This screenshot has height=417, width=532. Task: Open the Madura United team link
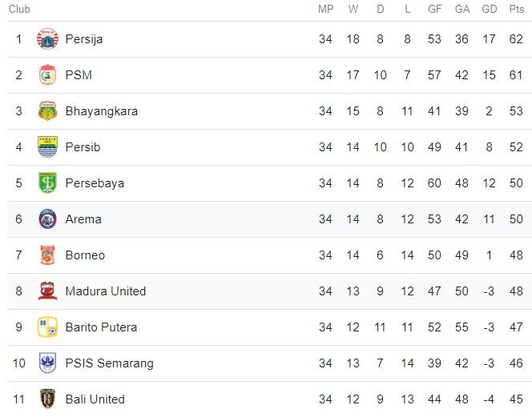tap(106, 291)
